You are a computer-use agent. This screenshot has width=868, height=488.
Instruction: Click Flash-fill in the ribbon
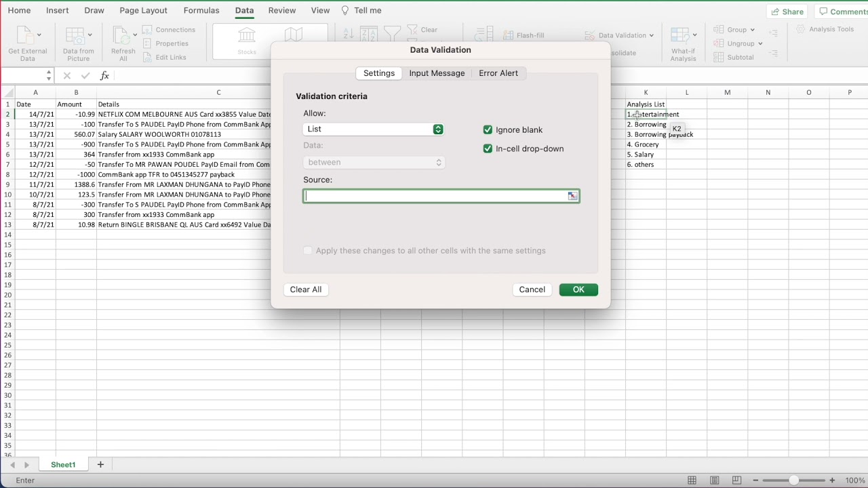[524, 35]
